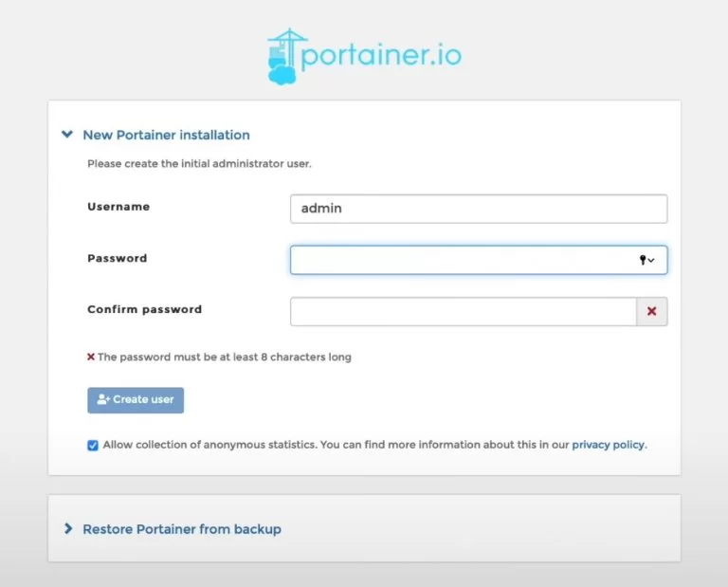Screen dimensions: 728x587
Task: Focus the Username field containing admin
Action: (x=478, y=209)
